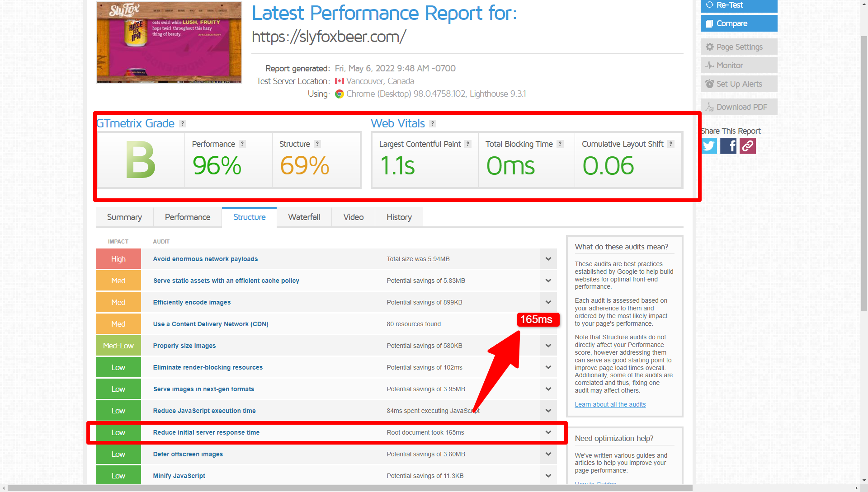Open Eliminate render-blocking resources link
The height and width of the screenshot is (492, 868).
208,367
